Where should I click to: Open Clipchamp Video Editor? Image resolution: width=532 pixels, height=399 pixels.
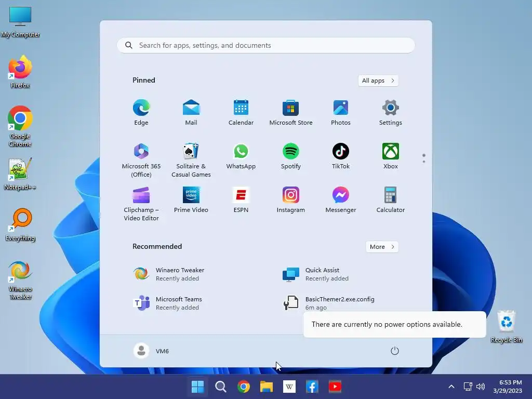[141, 204]
